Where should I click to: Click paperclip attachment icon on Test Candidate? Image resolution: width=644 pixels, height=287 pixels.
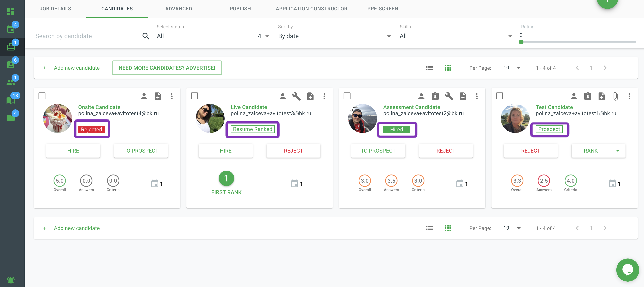point(615,96)
